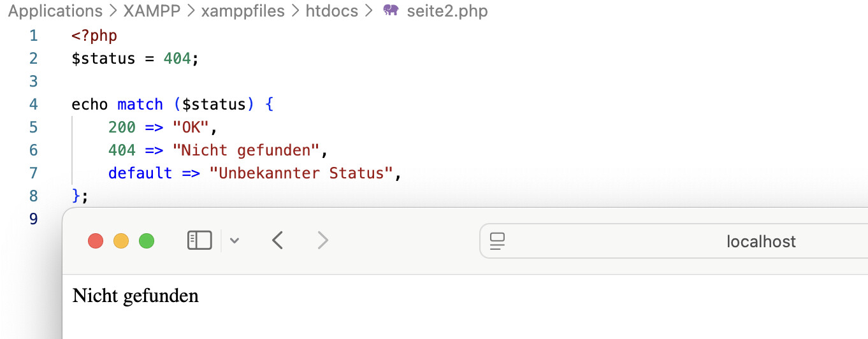Screen dimensions: 868x339
Task: Click Safari's forward arrow
Action: point(323,240)
